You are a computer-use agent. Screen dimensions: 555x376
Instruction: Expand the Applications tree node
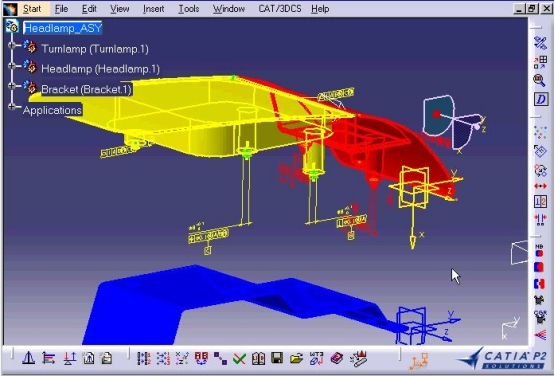[12, 106]
